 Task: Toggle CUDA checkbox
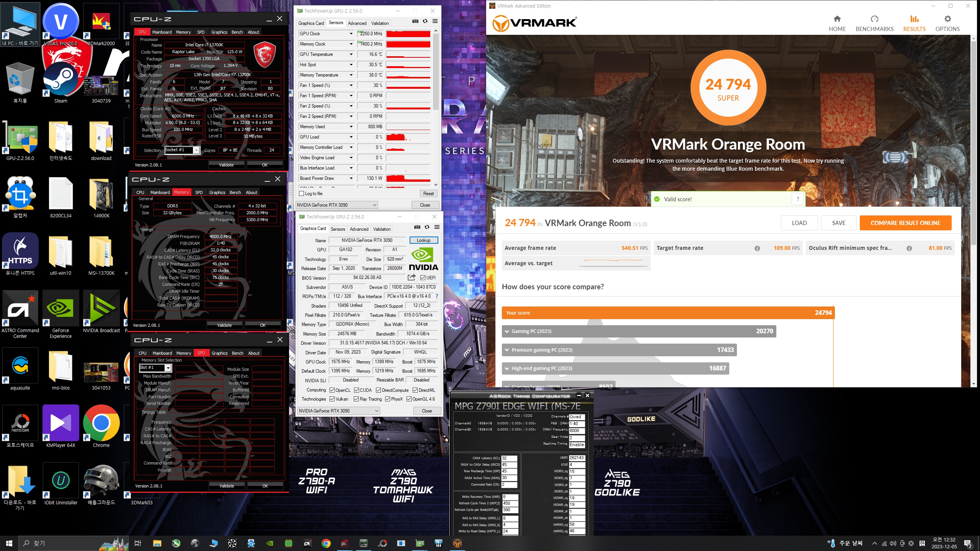356,390
